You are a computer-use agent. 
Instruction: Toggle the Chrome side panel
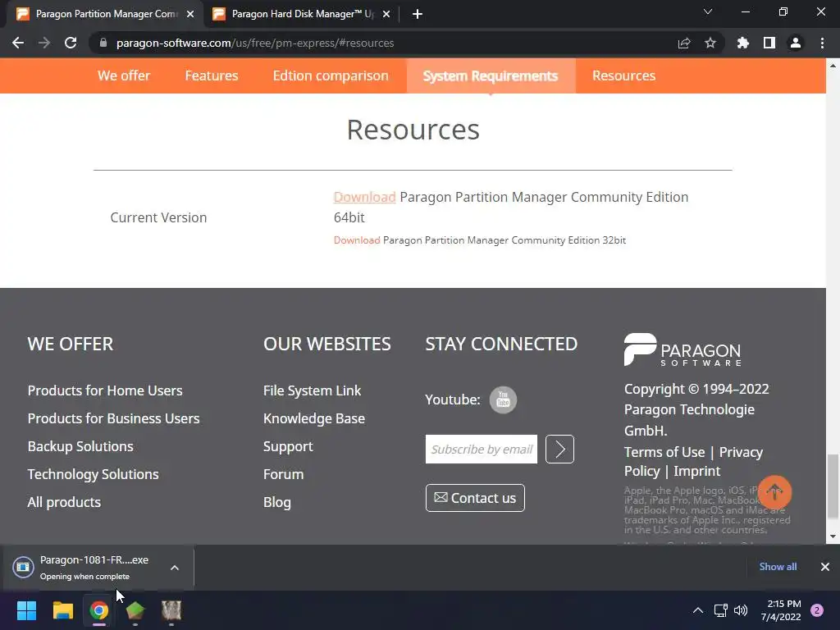pyautogui.click(x=769, y=43)
